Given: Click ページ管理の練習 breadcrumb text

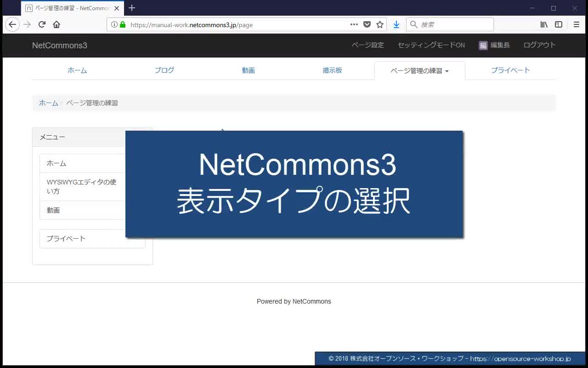Looking at the screenshot, I should tap(92, 103).
